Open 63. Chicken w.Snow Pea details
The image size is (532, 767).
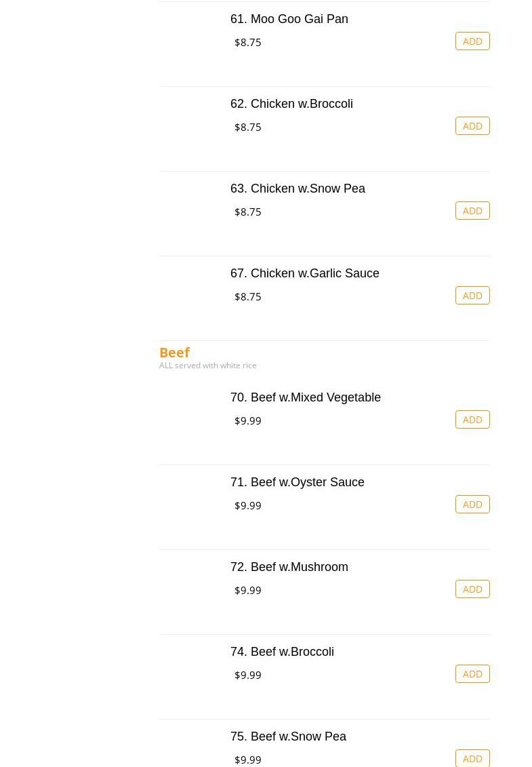tap(298, 189)
